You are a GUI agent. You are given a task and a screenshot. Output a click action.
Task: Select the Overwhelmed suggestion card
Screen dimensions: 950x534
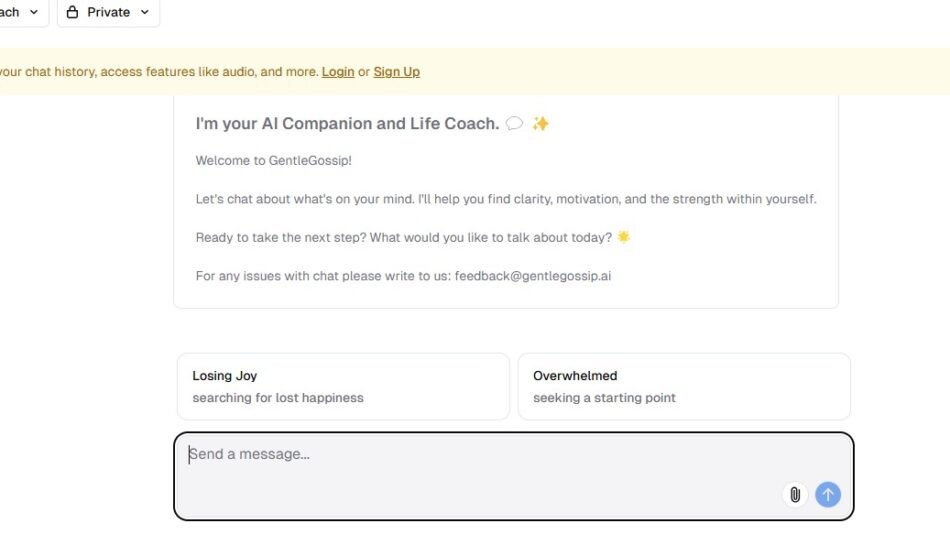pyautogui.click(x=684, y=386)
